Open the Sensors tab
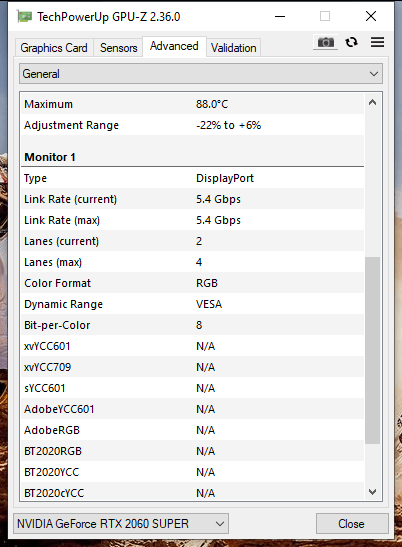Screen dimensions: 402x547 click(x=119, y=48)
